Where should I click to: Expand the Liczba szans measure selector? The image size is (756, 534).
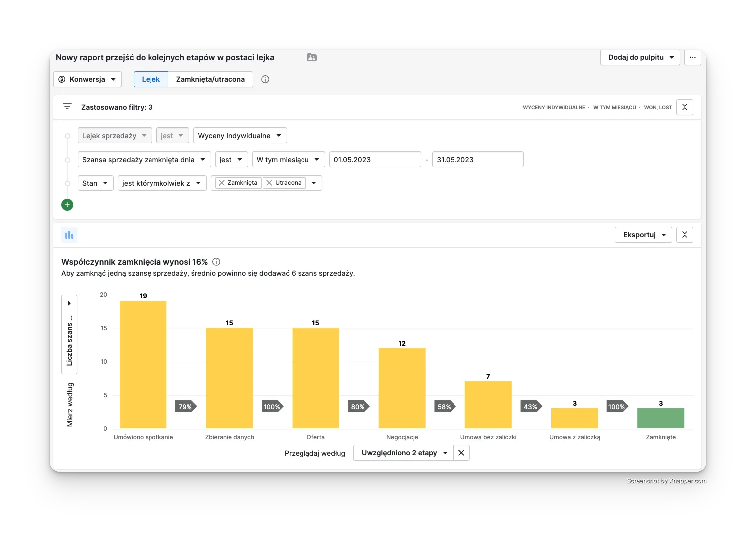pos(69,334)
